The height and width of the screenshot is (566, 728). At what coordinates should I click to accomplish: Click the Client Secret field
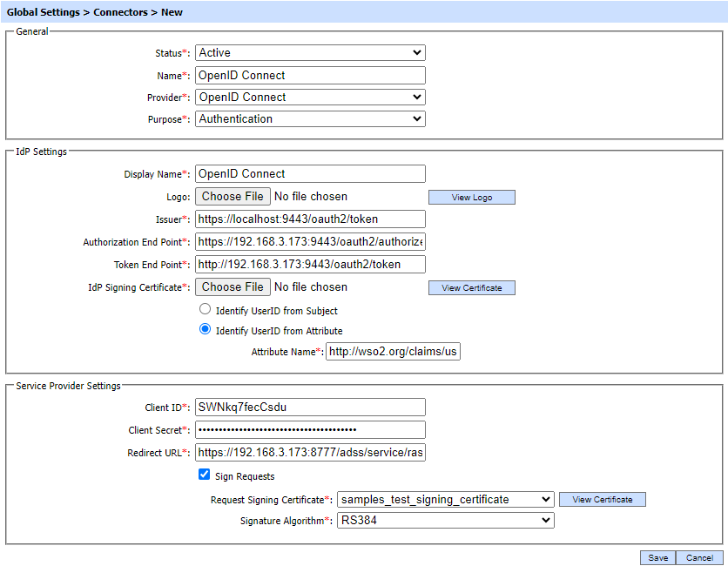tap(310, 430)
